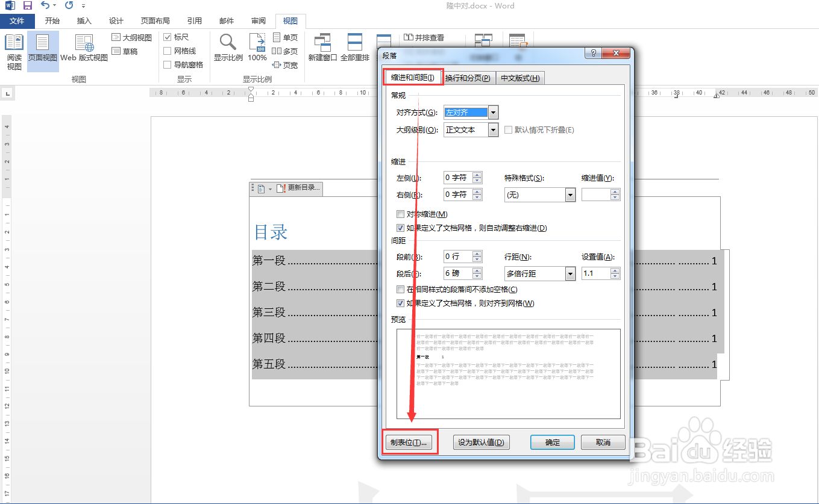This screenshot has height=504, width=819.
Task: Click the 右侧 right indent spinner
Action: (477, 195)
